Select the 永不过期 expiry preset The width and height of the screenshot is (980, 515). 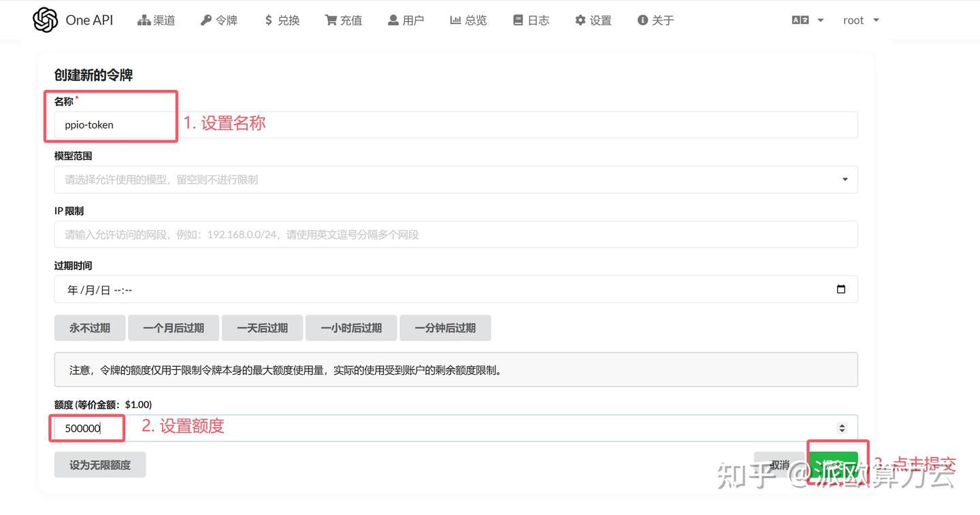pyautogui.click(x=89, y=327)
